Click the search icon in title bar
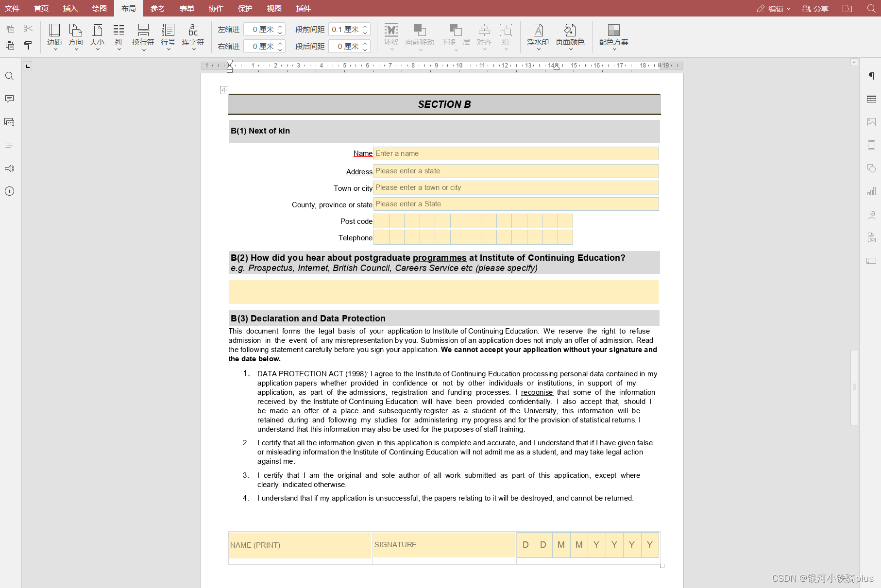The width and height of the screenshot is (881, 588). click(871, 8)
